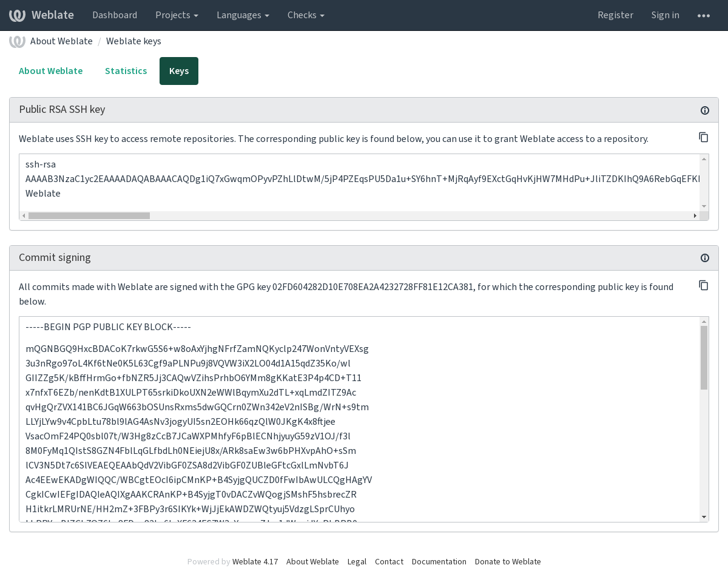Click PGP line starting with x7nfxT6EZb
Screen dimensions: 728x585
click(x=191, y=393)
